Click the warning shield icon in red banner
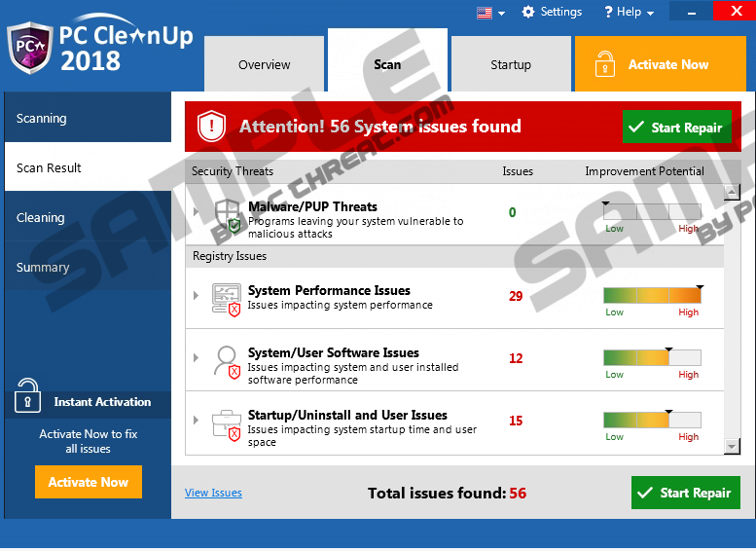Viewport: 756px width, 551px height. 211,126
